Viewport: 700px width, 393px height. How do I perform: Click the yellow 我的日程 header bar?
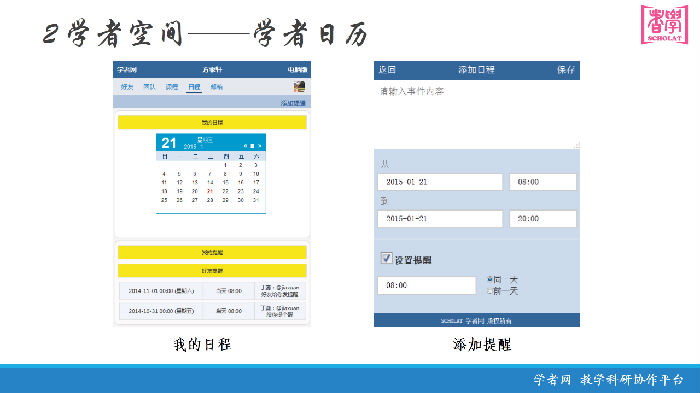[212, 122]
